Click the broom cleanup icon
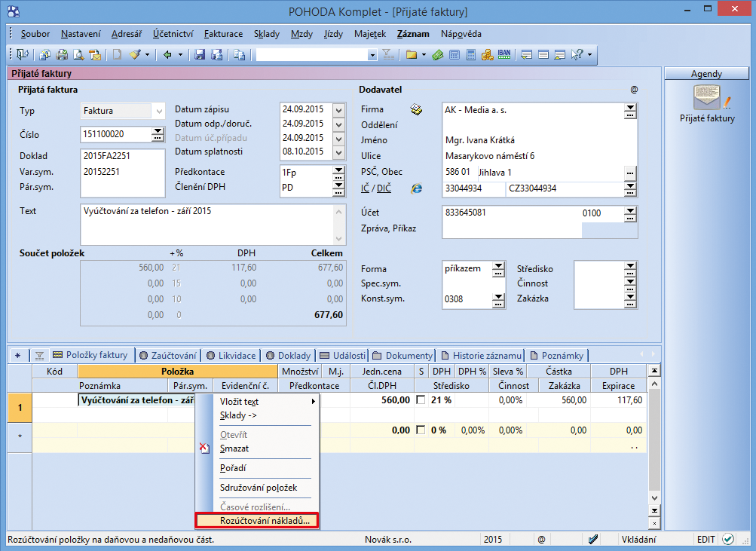This screenshot has height=551, width=756. click(135, 55)
